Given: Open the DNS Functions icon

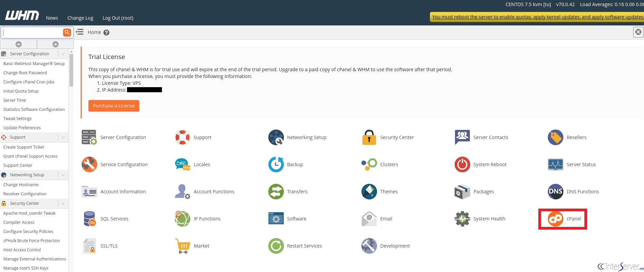Looking at the screenshot, I should (x=556, y=192).
